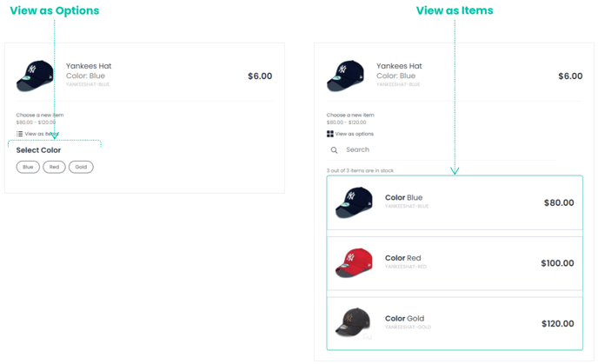
Task: Click the hat image in right panel header
Action: (345, 76)
